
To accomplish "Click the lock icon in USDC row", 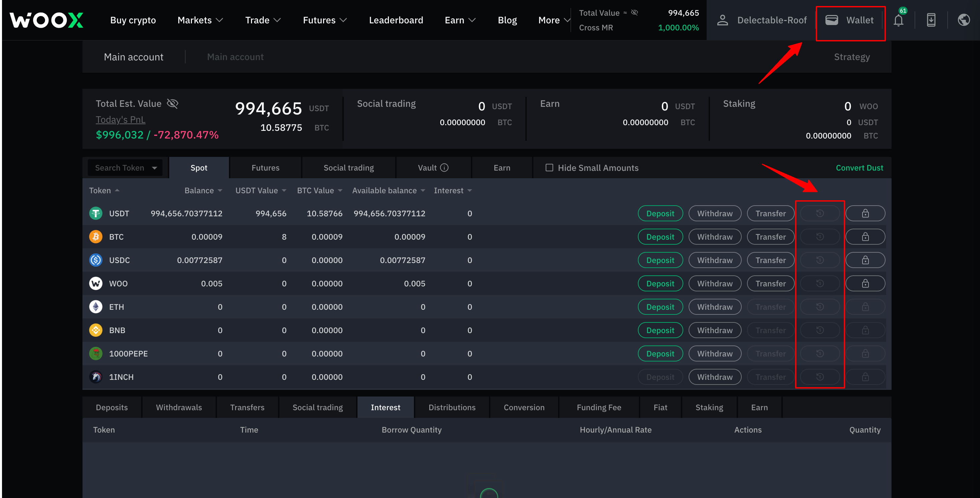I will tap(866, 260).
